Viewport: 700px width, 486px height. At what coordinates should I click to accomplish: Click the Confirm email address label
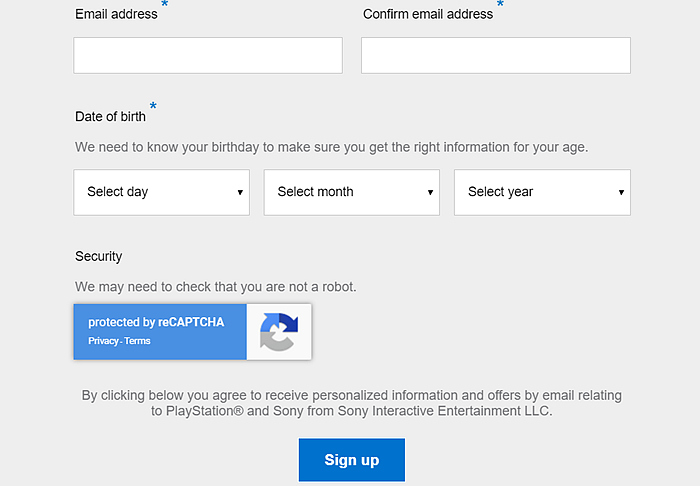tap(428, 14)
